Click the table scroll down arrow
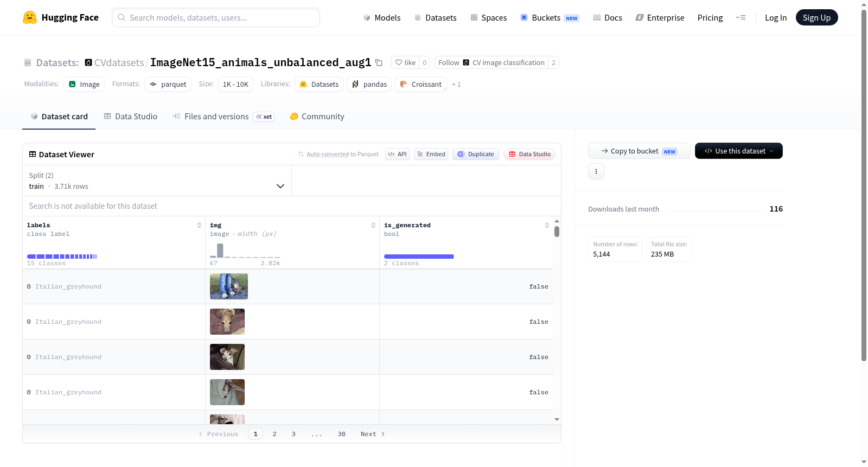Screen dimensions: 868x467 pyautogui.click(x=557, y=419)
